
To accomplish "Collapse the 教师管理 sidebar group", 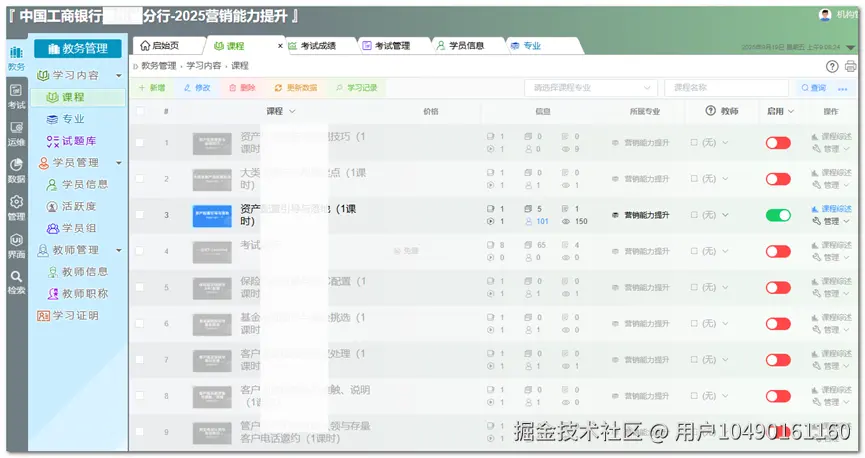I will (x=119, y=251).
